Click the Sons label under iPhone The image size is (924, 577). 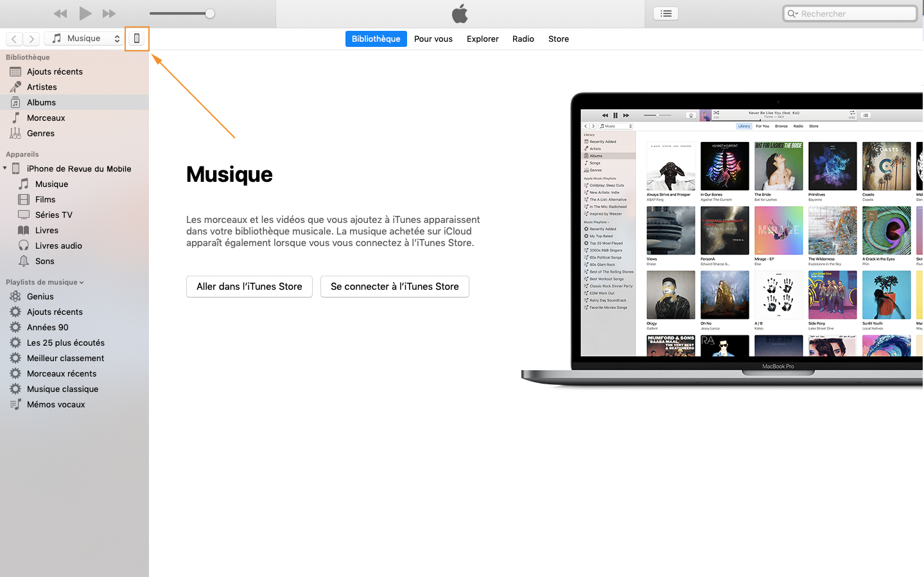[x=45, y=262]
